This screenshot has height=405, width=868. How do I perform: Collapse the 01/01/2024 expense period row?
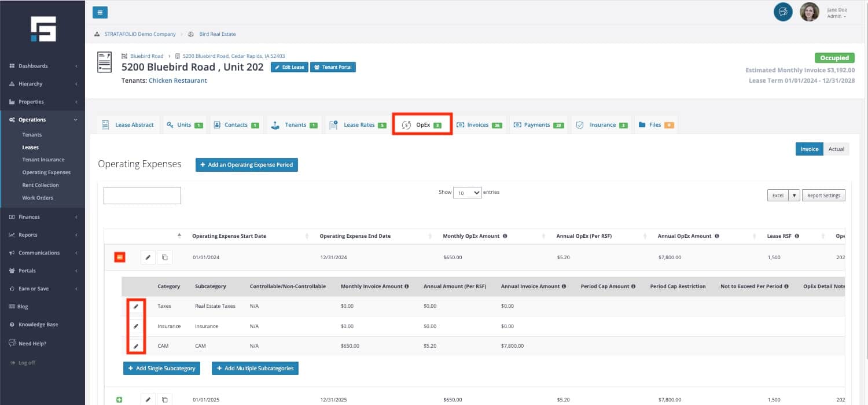119,257
